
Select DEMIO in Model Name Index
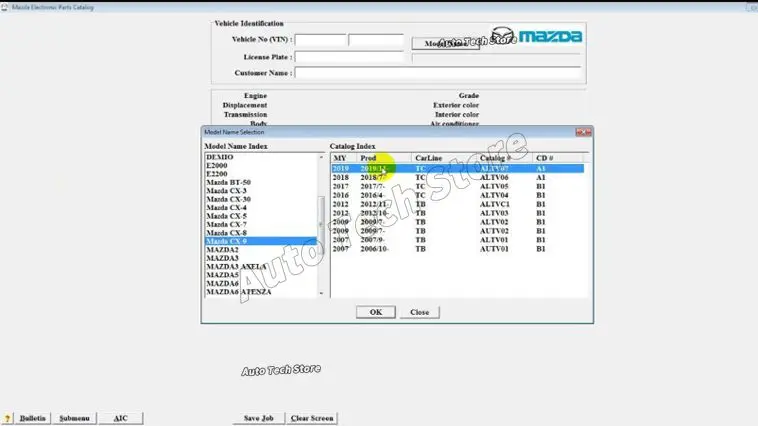[220, 157]
